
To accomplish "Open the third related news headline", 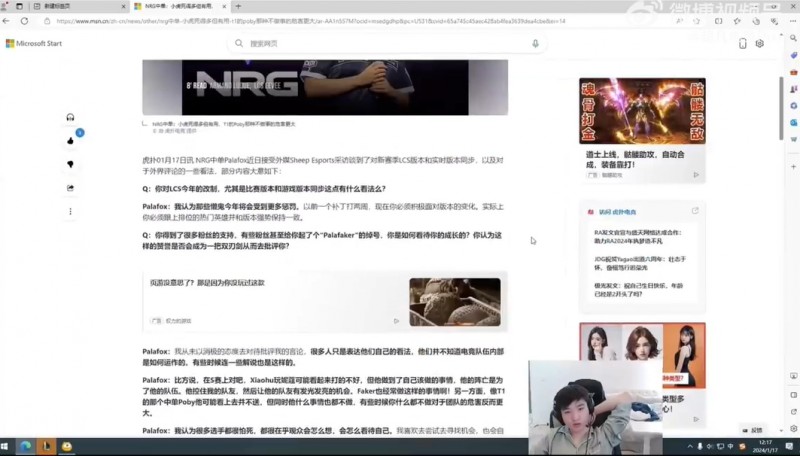I will click(638, 290).
